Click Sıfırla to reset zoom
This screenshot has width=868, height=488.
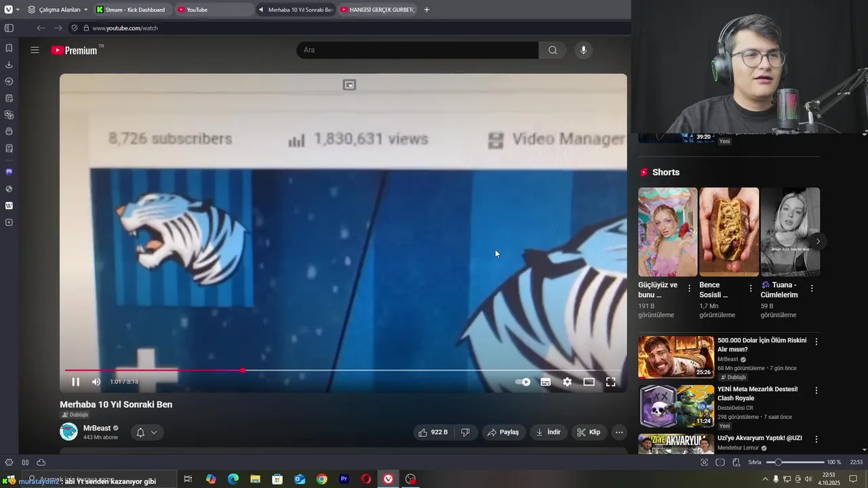(x=755, y=462)
